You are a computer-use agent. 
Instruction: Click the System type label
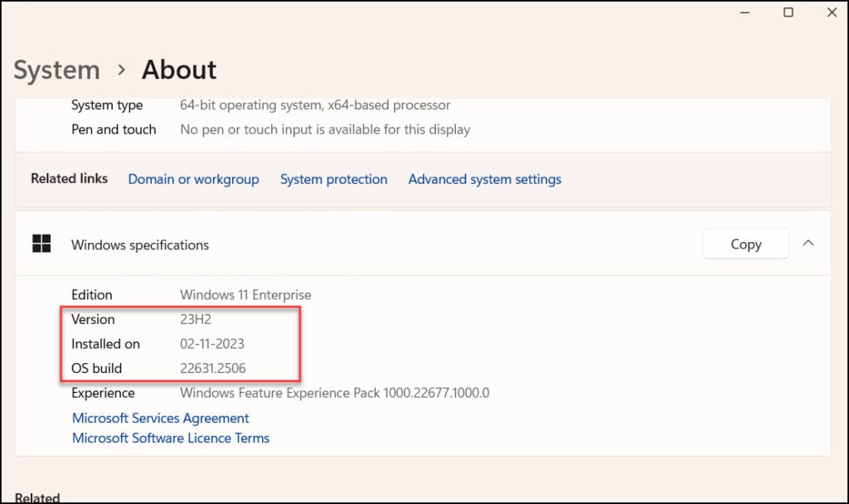pyautogui.click(x=107, y=105)
